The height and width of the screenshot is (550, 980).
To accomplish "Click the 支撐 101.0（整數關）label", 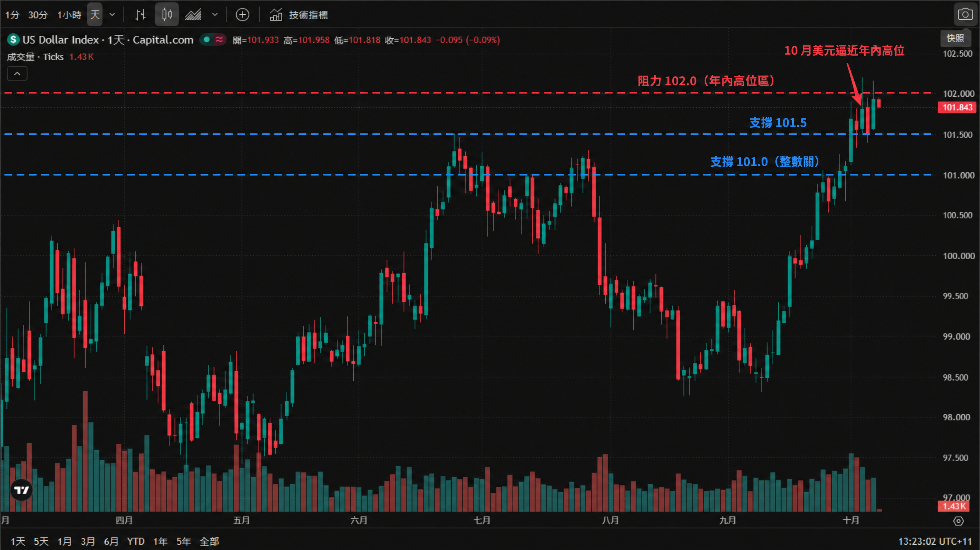I will 765,161.
